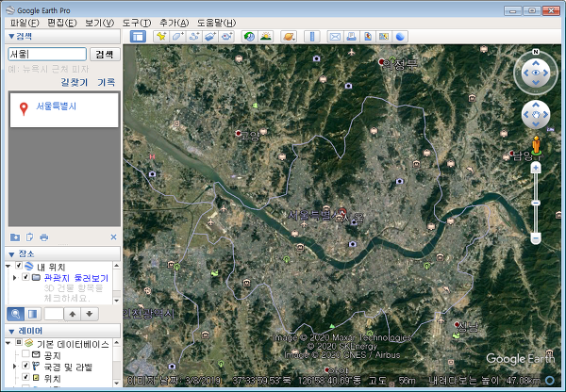Screen dimensions: 566x392
Task: Toggle the 국경 및 라벨 layer checkbox
Action: point(25,366)
